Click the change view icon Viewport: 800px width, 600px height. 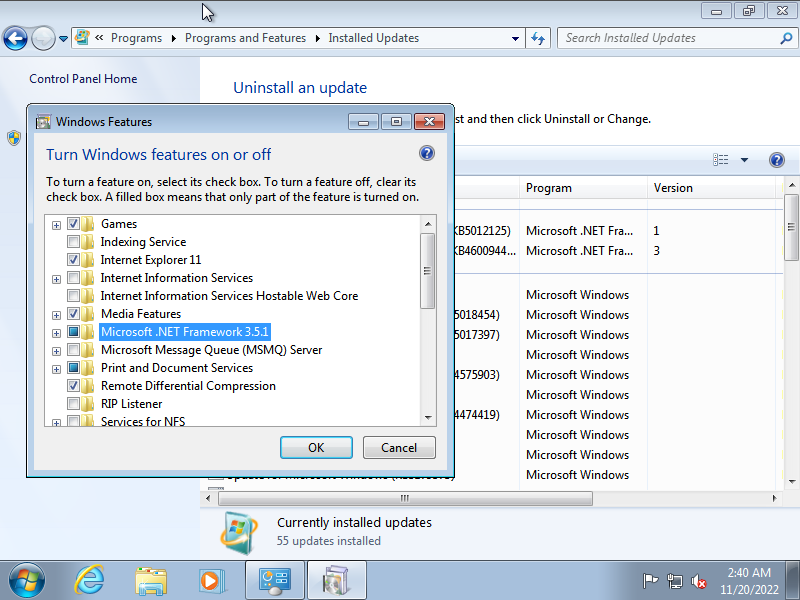[x=720, y=160]
